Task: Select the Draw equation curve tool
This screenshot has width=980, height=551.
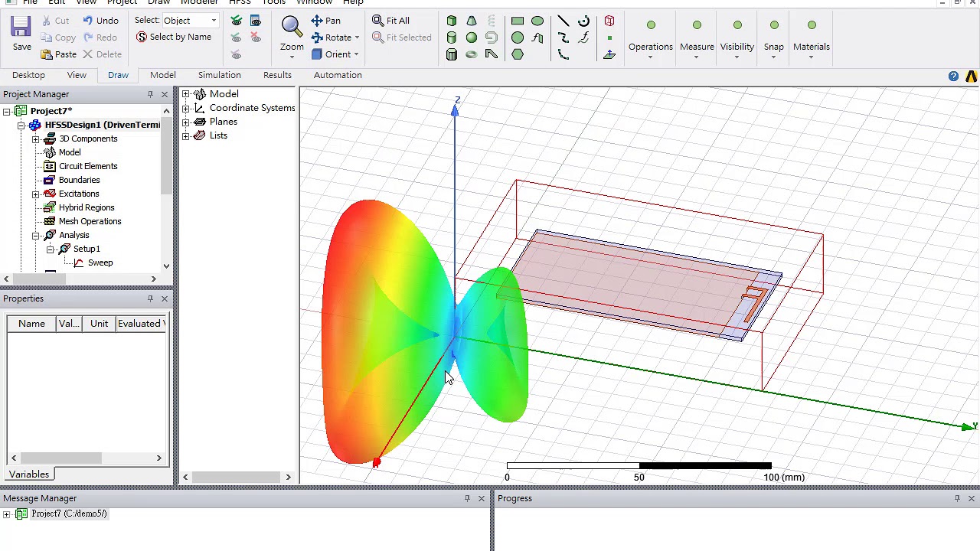Action: click(x=583, y=37)
